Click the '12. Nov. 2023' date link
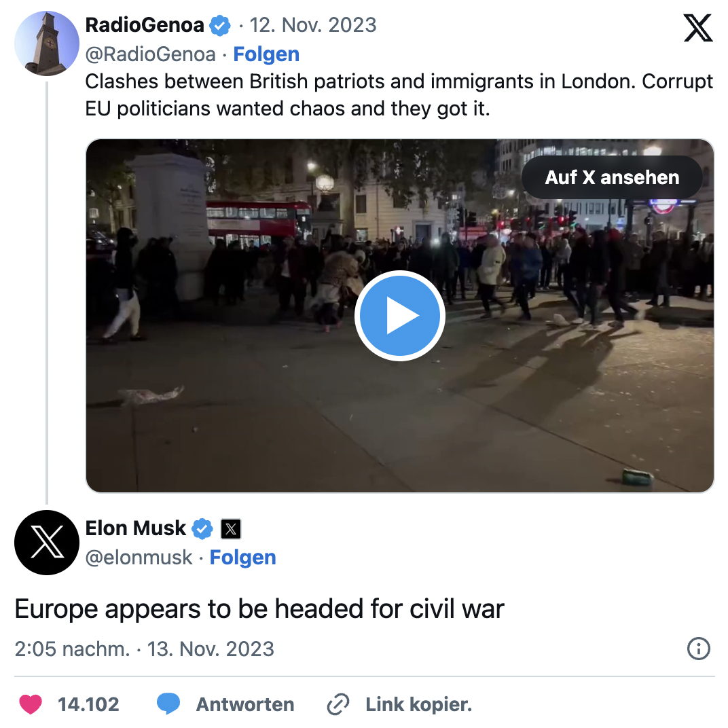 click(313, 26)
